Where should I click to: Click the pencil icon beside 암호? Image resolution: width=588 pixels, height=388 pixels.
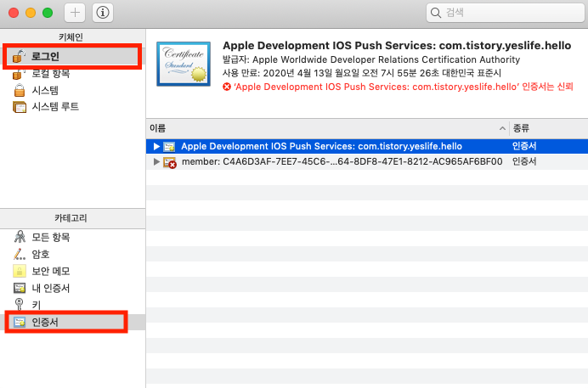[x=20, y=255]
